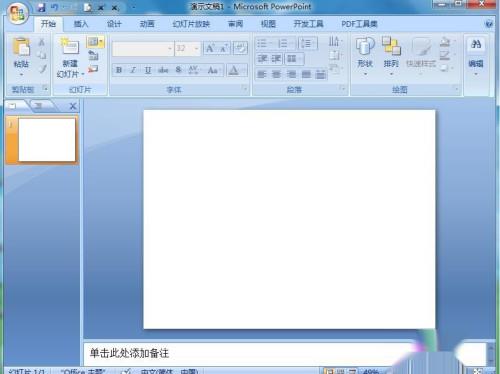The height and width of the screenshot is (374, 500).
Task: Open the font name dropdown
Action: point(169,49)
